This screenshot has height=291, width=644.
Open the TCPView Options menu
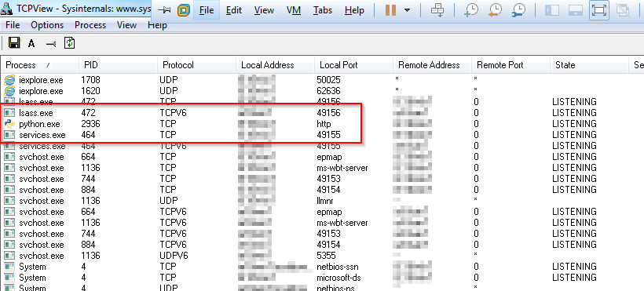pos(47,25)
